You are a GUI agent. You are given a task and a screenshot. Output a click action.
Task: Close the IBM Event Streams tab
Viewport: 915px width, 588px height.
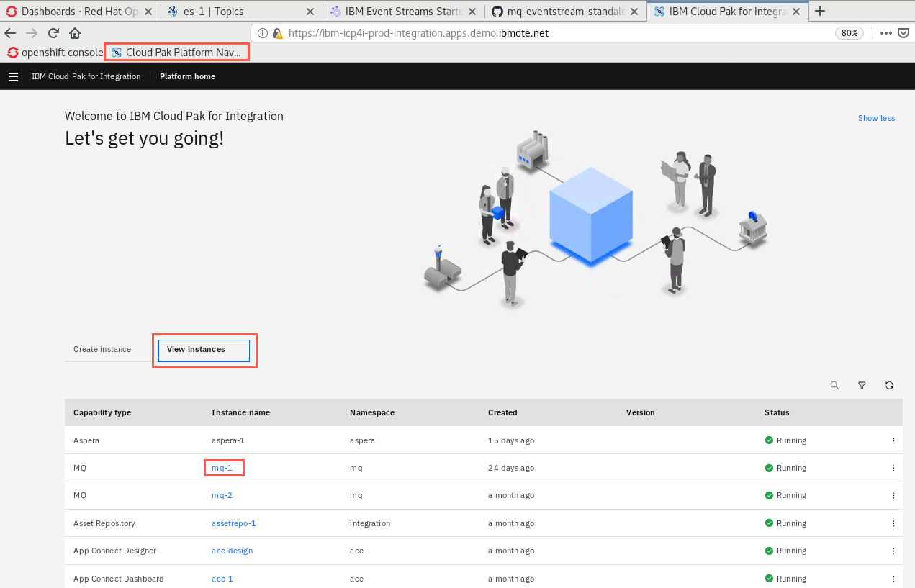click(474, 12)
